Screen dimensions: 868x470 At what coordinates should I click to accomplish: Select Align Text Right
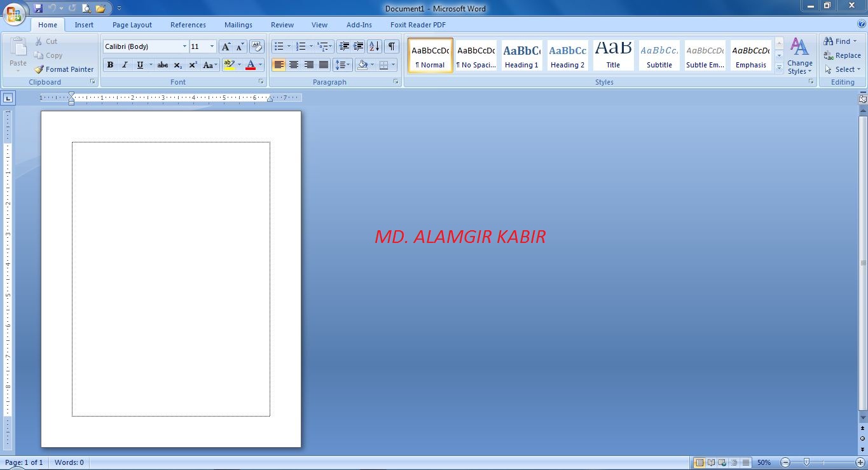pyautogui.click(x=308, y=65)
